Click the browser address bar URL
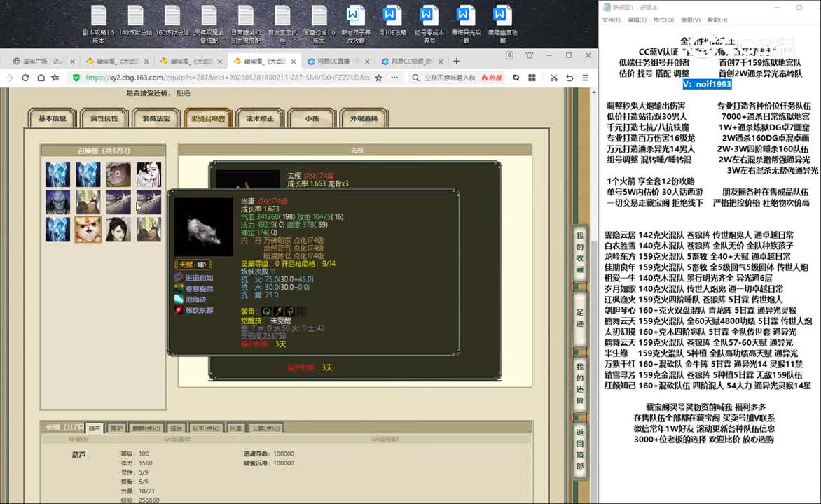Viewport: 821px width, 504px height. [227, 78]
